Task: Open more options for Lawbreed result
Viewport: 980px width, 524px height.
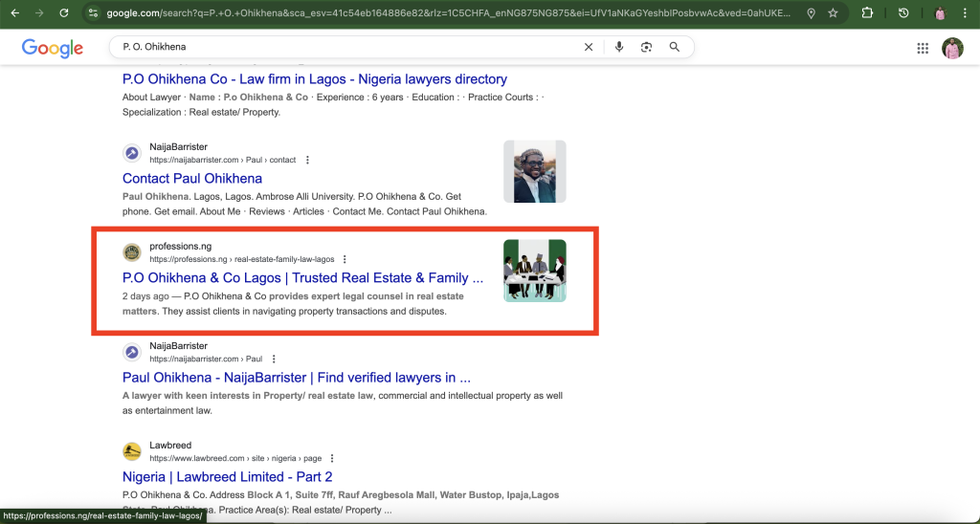Action: point(332,458)
